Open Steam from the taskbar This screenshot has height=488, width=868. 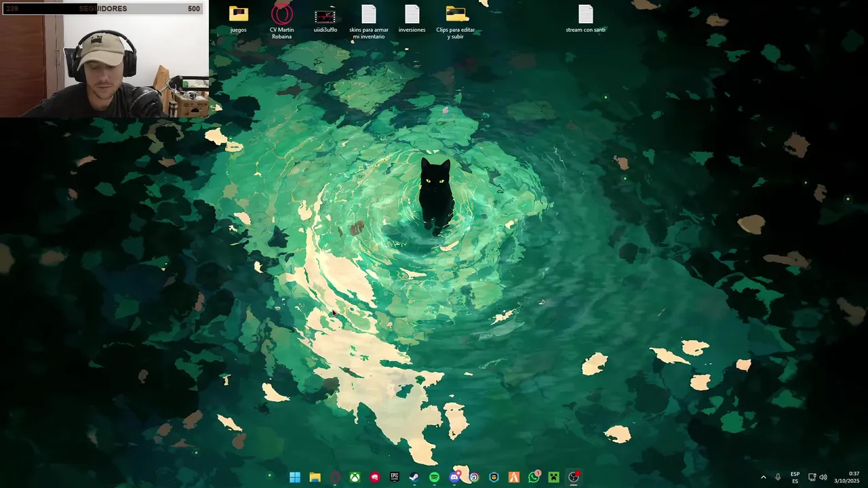click(x=414, y=477)
